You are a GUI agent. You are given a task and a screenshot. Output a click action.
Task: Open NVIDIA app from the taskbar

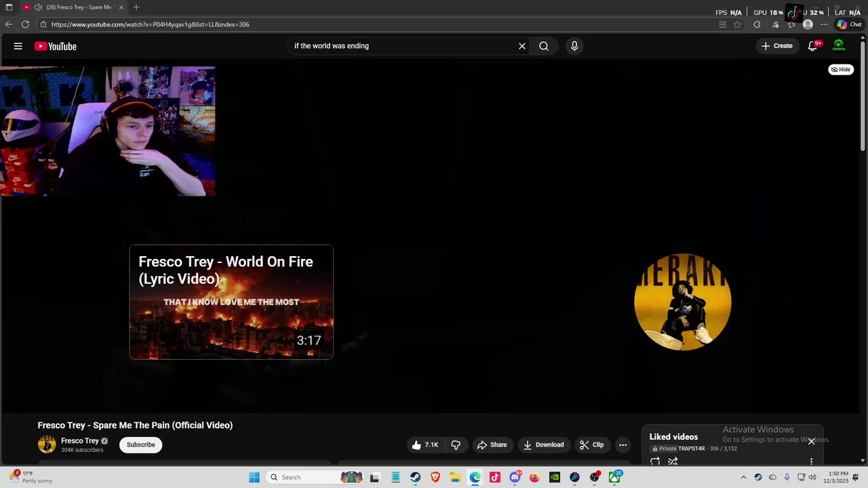click(x=555, y=477)
